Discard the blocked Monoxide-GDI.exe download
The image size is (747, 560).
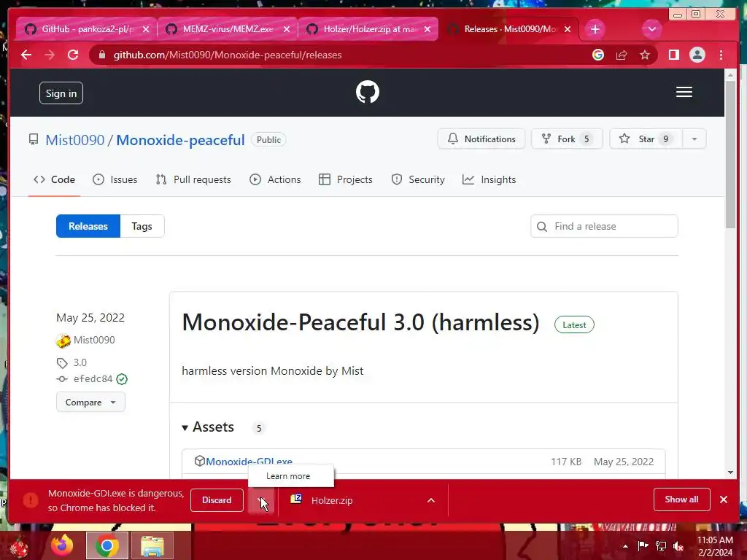[217, 500]
